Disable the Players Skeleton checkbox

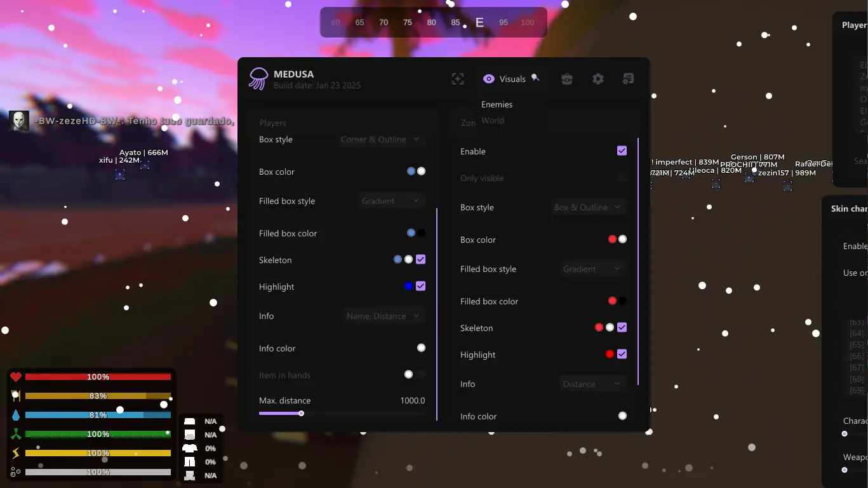tap(420, 259)
